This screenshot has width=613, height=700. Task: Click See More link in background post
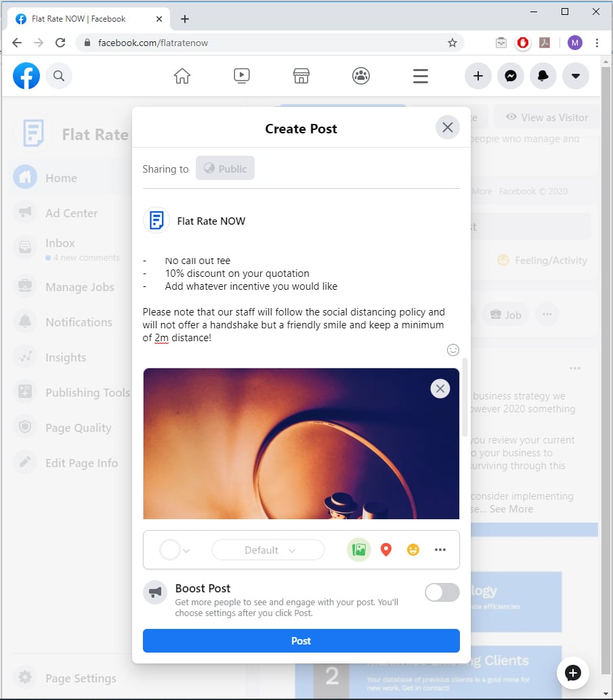tap(511, 509)
